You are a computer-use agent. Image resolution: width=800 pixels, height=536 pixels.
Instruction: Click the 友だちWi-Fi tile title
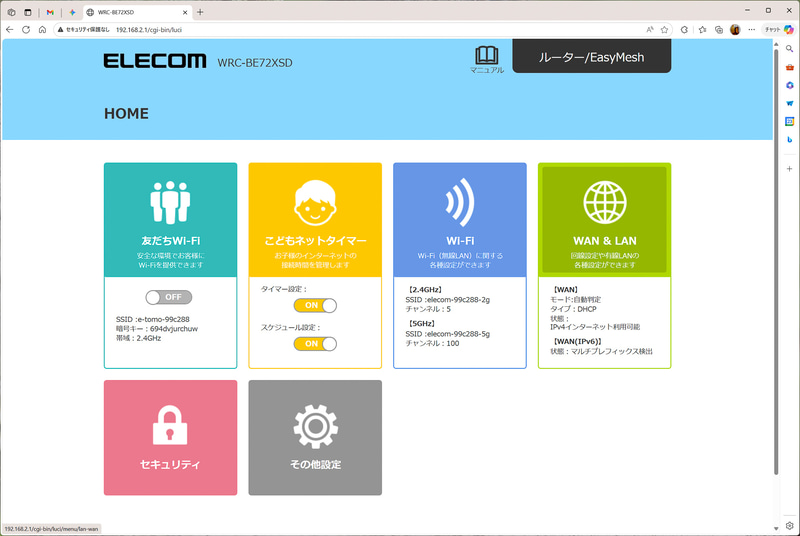[x=170, y=241]
